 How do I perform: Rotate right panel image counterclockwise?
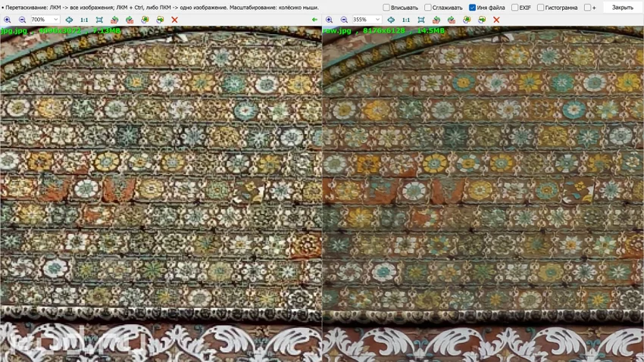click(436, 20)
